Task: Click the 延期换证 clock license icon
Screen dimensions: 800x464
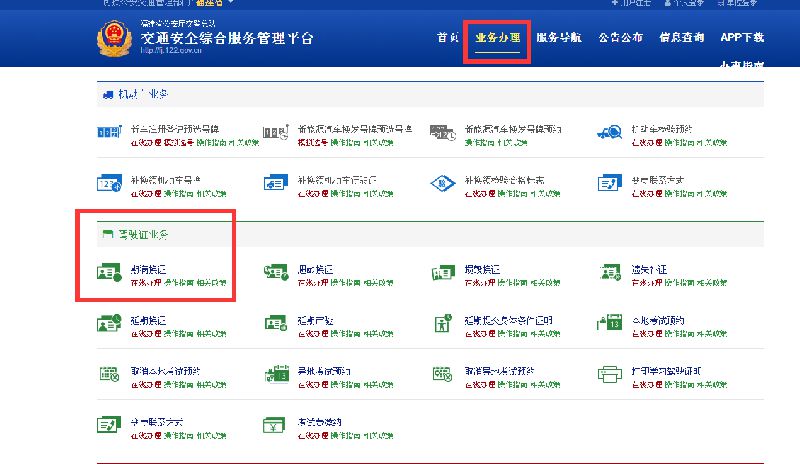Action: pyautogui.click(x=109, y=323)
